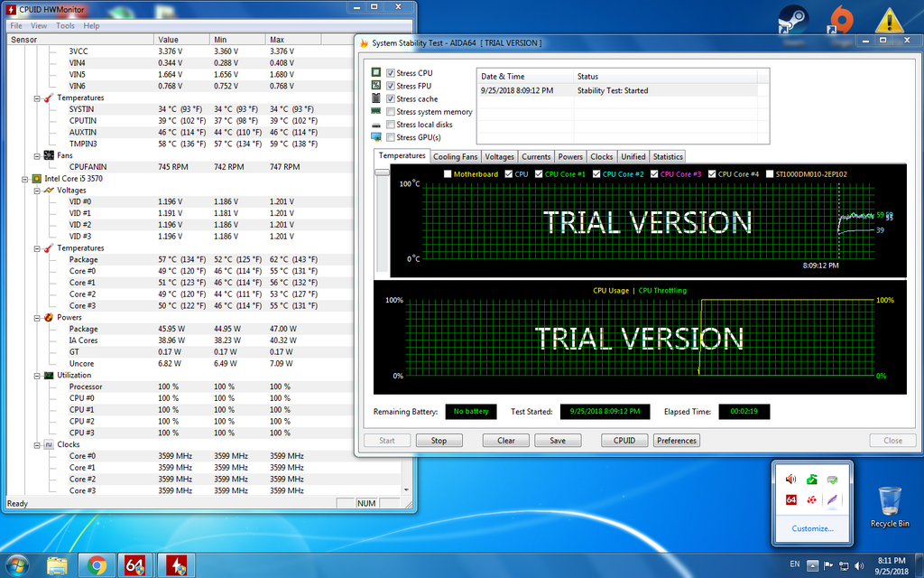Screen dimensions: 924x578
Task: Click the Stress FPU icon
Action: coord(376,85)
